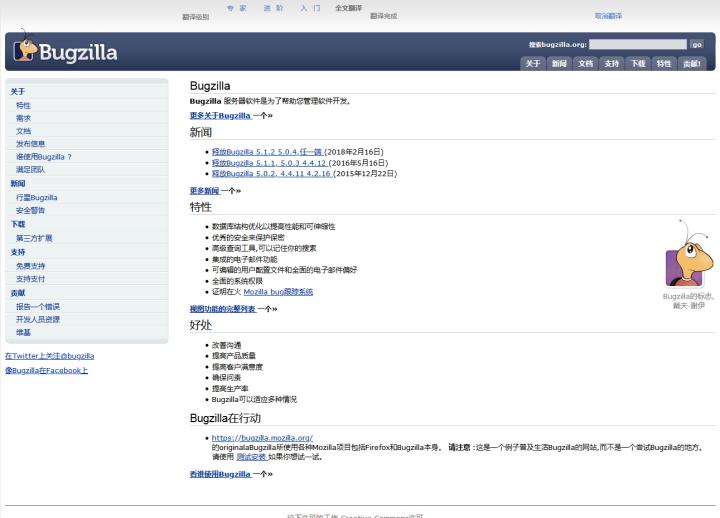720x518 pixels.
Task: Open 发布信息 in the sidebar
Action: pos(31,144)
